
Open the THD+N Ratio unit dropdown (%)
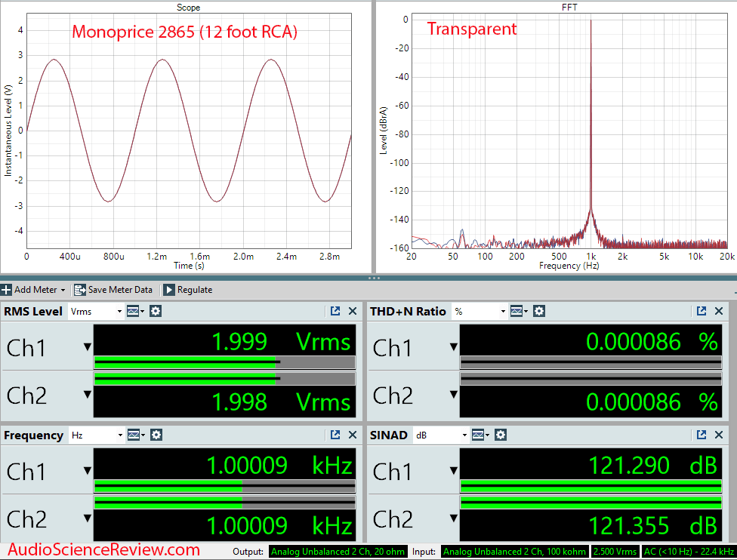click(480, 312)
